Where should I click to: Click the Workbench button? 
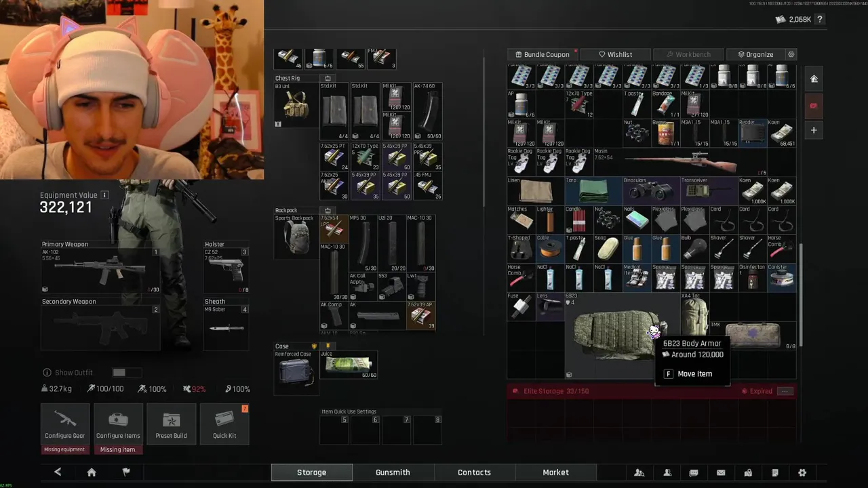click(688, 54)
